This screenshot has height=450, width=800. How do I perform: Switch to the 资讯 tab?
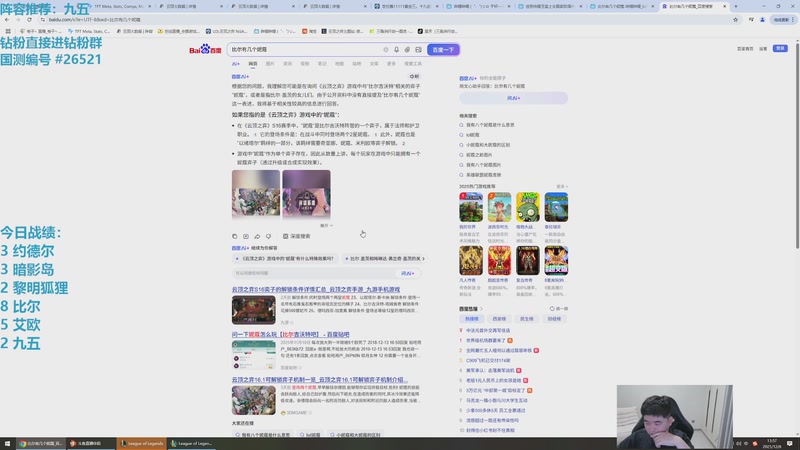[x=288, y=64]
